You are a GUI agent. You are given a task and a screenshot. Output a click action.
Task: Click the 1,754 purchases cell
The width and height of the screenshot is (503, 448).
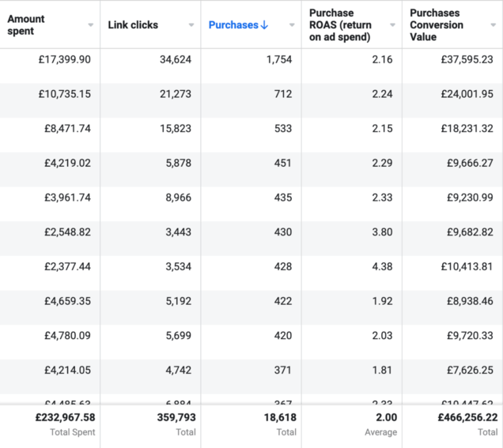click(x=276, y=60)
